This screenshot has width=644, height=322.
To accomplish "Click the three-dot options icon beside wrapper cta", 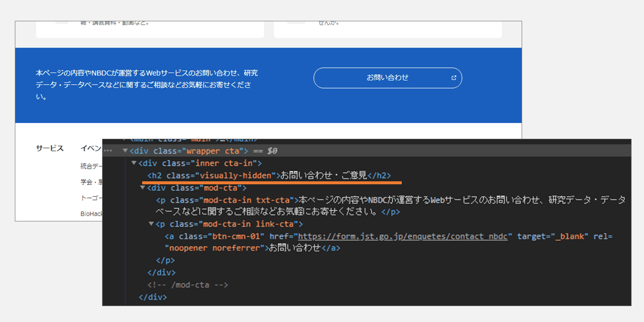I will pyautogui.click(x=108, y=151).
